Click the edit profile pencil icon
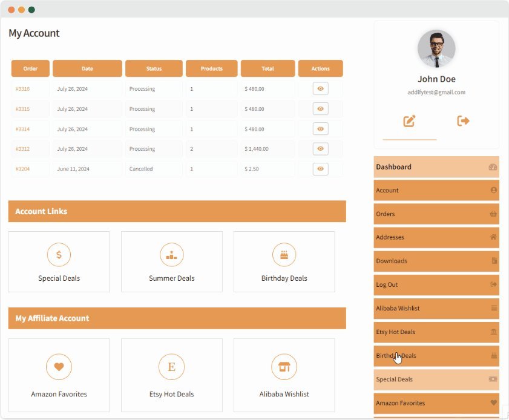509x420 pixels. (x=409, y=121)
